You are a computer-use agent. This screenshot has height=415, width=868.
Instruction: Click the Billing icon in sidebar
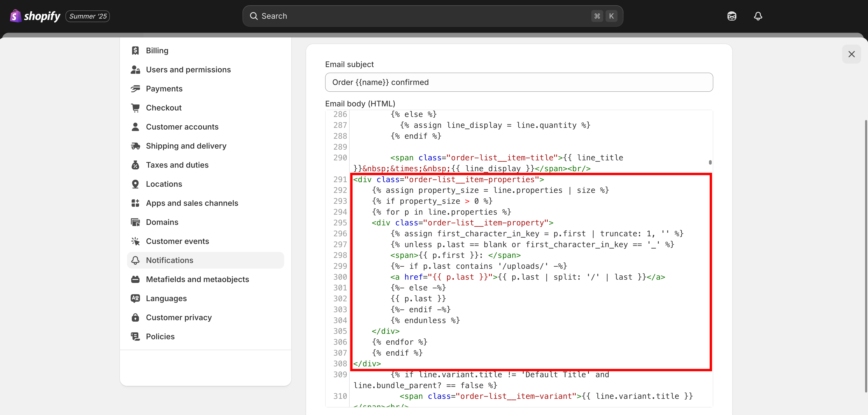click(136, 51)
